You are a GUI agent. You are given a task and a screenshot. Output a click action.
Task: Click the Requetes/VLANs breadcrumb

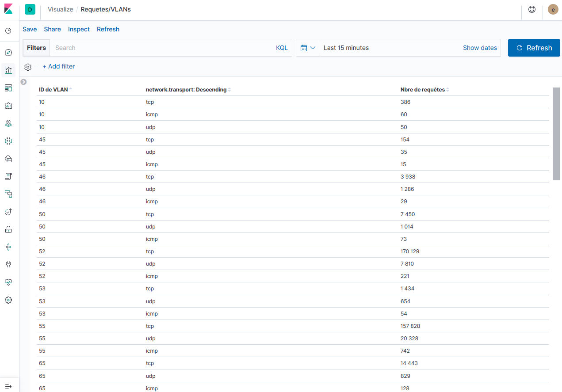(106, 9)
